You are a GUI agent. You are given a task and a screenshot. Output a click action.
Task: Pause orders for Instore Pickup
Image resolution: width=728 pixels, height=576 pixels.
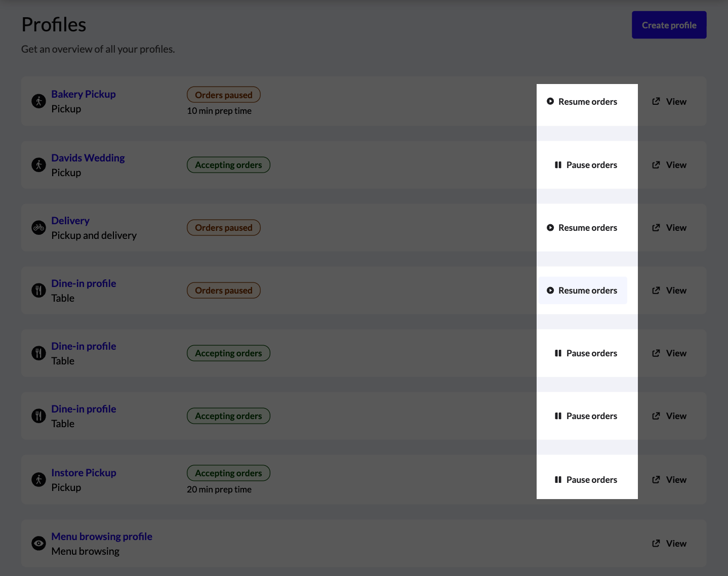coord(586,480)
